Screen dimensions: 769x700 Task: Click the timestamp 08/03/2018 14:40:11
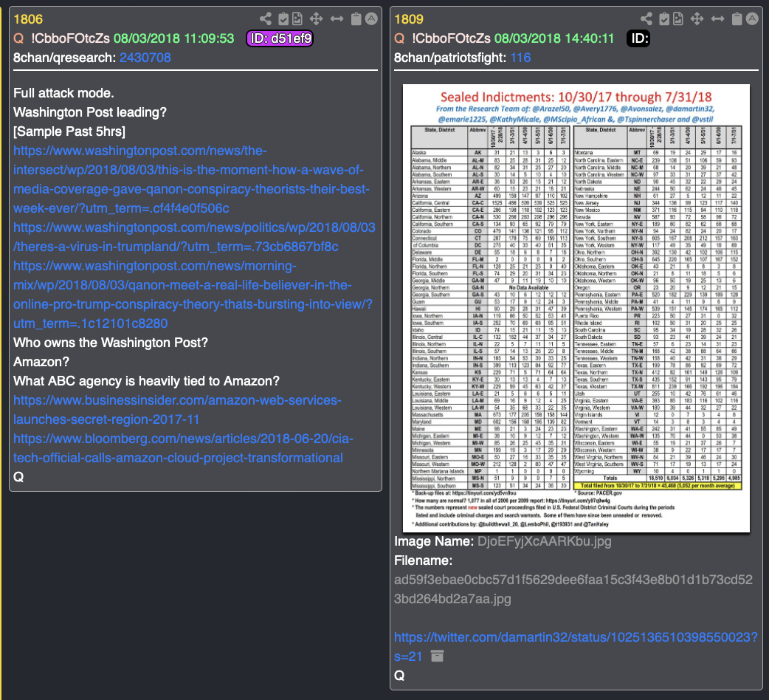click(x=554, y=38)
